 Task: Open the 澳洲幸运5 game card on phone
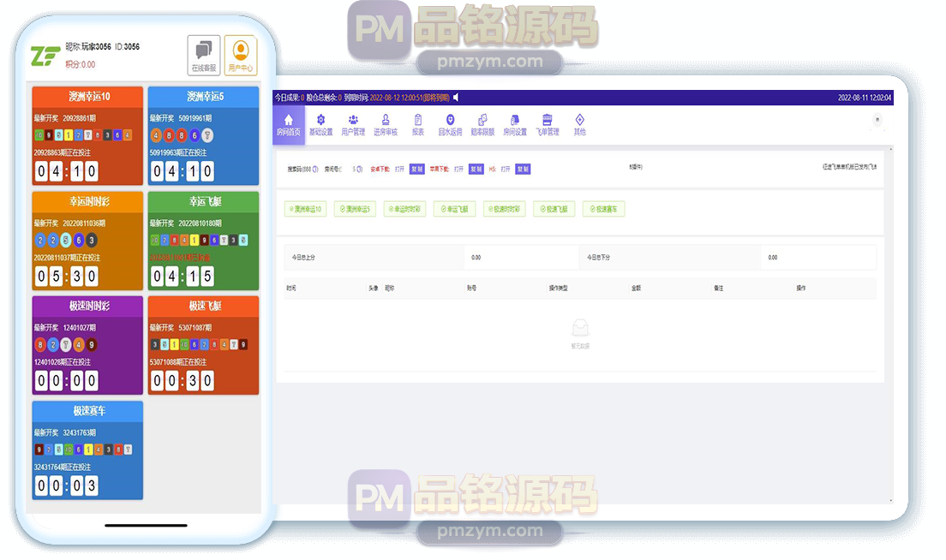(203, 135)
